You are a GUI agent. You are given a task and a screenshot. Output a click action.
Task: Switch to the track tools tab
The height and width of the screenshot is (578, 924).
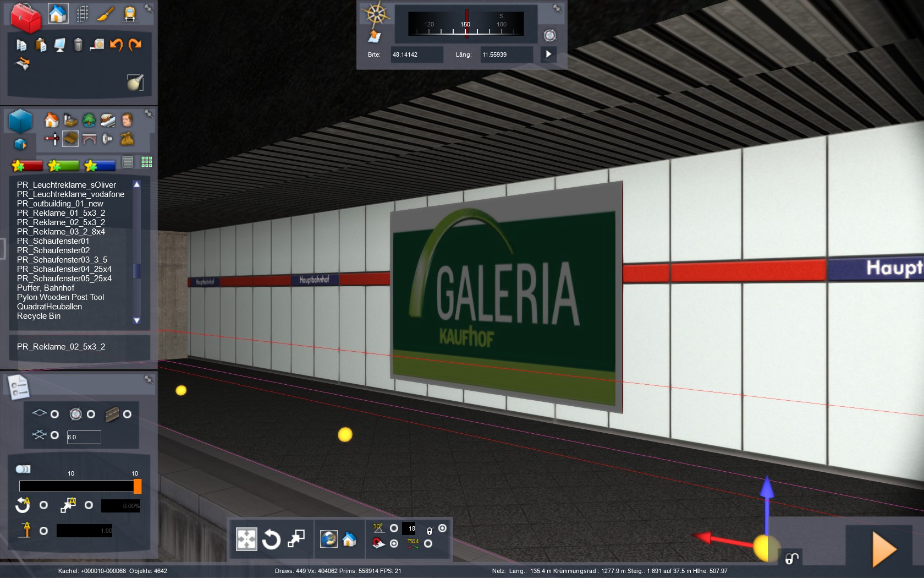coord(82,13)
